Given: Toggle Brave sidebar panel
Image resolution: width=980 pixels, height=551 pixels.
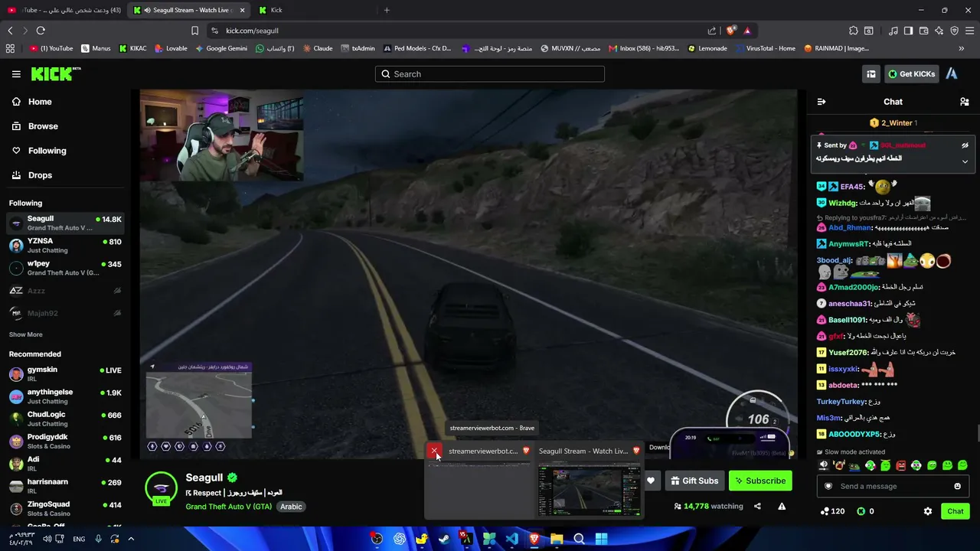Looking at the screenshot, I should click(x=908, y=31).
